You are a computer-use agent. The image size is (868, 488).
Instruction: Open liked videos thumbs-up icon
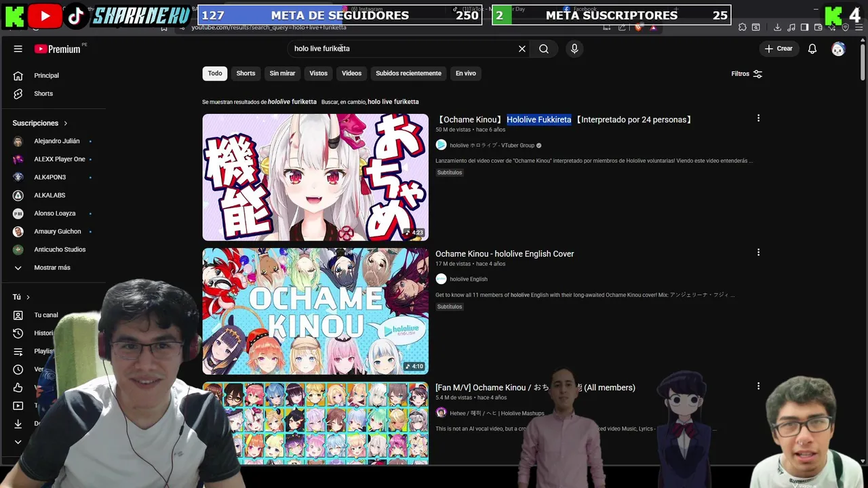pyautogui.click(x=18, y=388)
